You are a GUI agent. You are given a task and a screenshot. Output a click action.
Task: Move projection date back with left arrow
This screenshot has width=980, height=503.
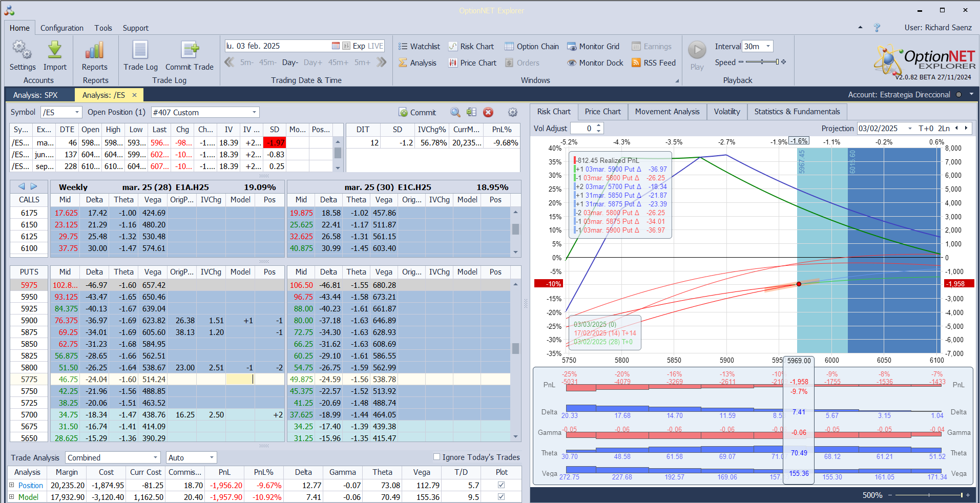pyautogui.click(x=956, y=129)
